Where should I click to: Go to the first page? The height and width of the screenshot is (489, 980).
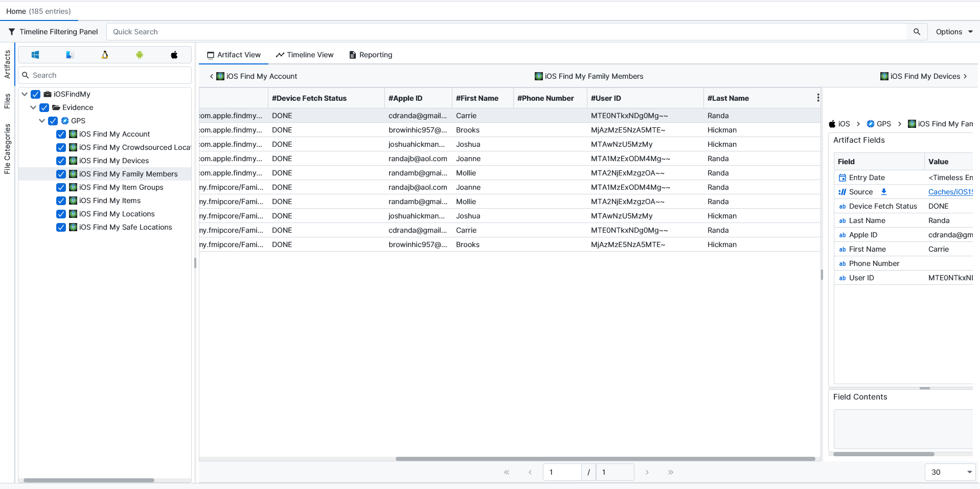507,472
